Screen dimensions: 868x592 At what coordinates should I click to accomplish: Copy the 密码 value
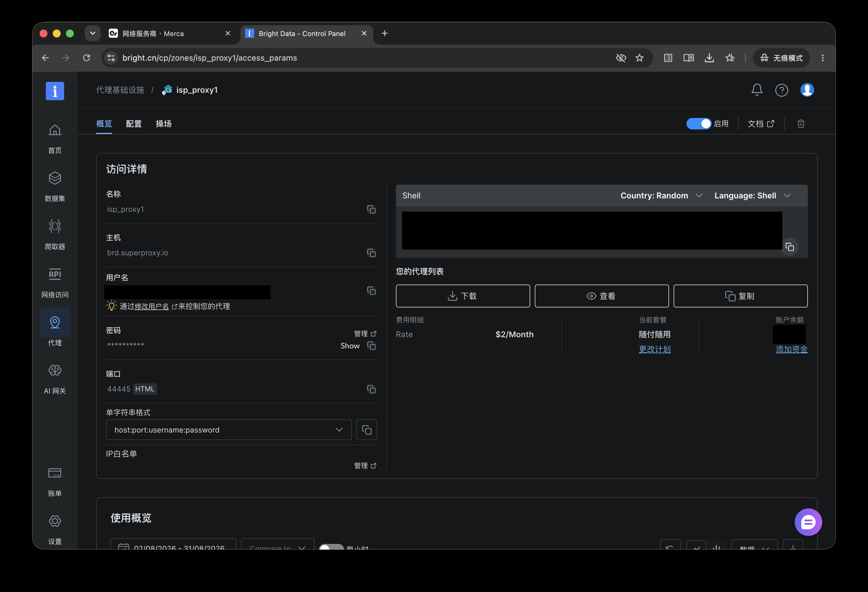point(371,346)
